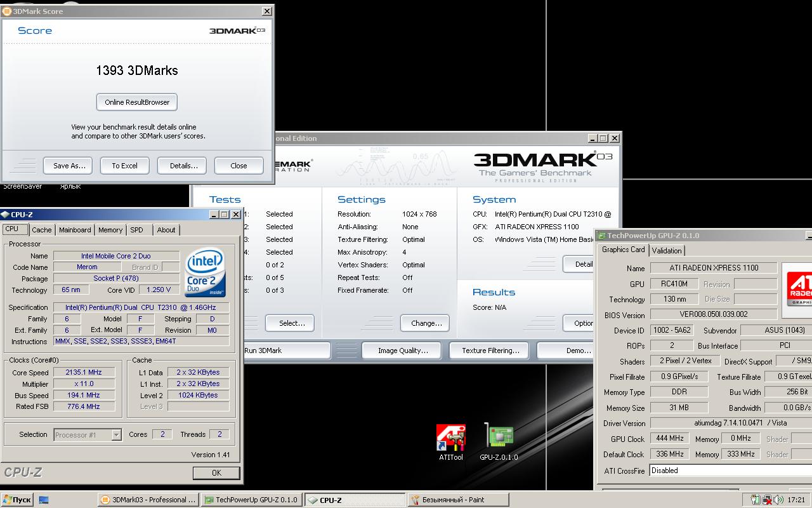Open the SPD tab in CPU-Z

137,230
